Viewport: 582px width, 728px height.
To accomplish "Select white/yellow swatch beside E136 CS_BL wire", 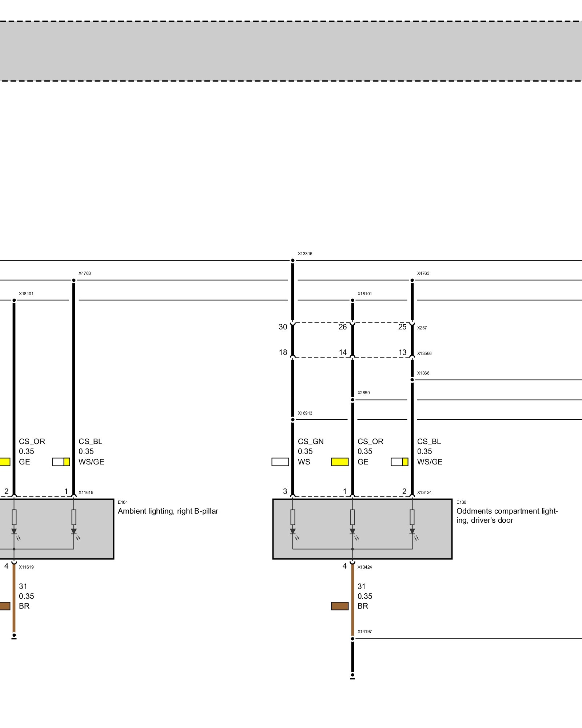I will point(399,462).
